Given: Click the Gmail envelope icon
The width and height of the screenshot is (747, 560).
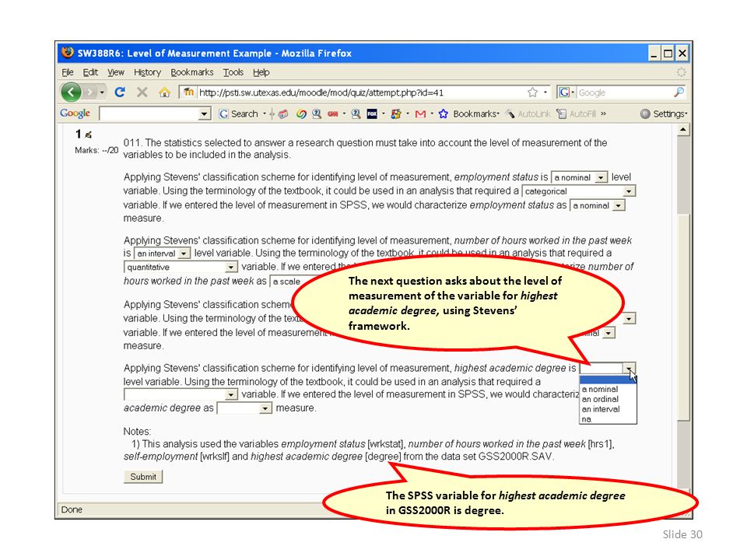Looking at the screenshot, I should click(x=420, y=114).
